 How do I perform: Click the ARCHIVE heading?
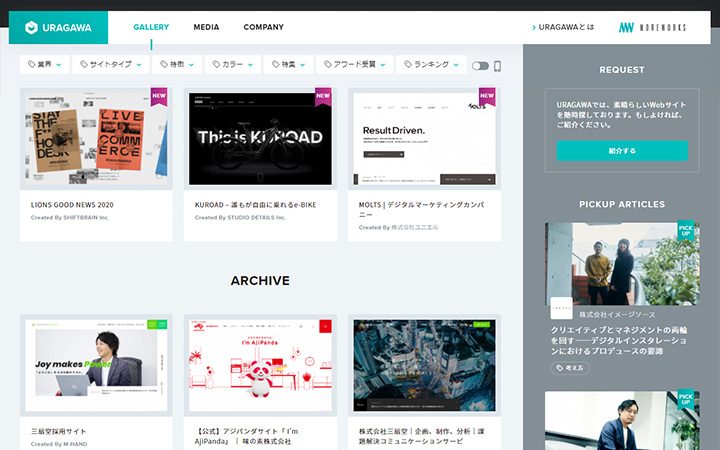tap(260, 281)
